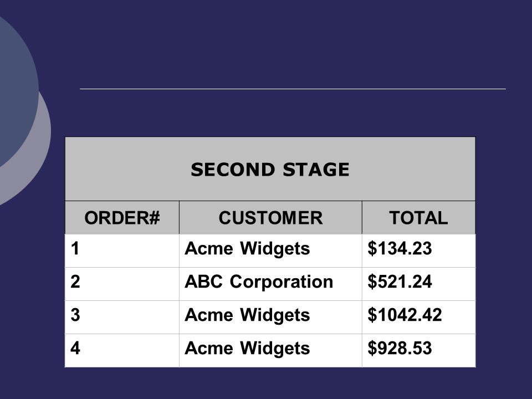Select the ABC Corporation customer cell
This screenshot has width=532, height=399.
click(270, 284)
